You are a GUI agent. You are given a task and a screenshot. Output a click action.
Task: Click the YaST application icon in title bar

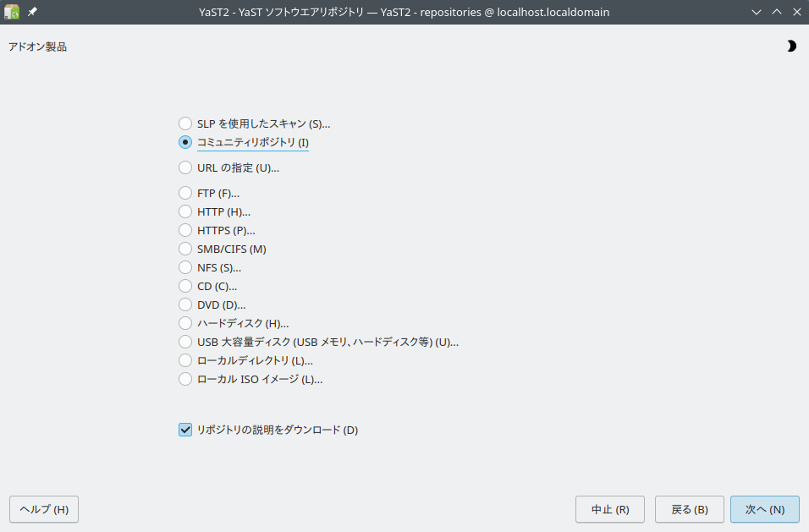pyautogui.click(x=11, y=11)
